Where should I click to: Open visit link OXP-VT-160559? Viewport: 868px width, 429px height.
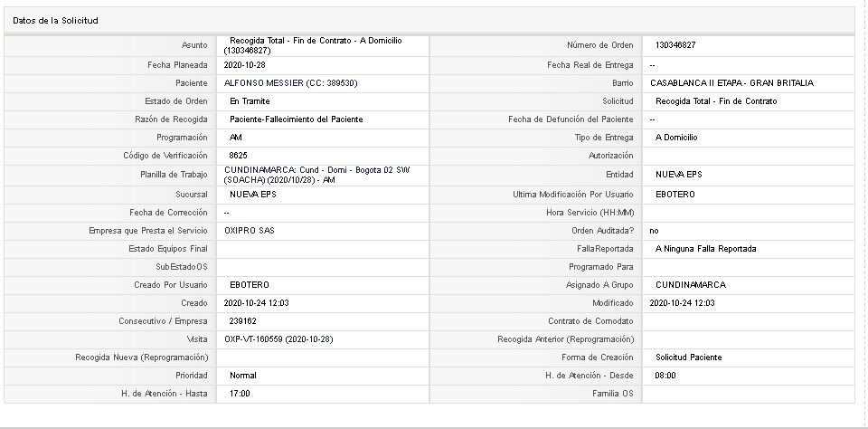coord(278,339)
